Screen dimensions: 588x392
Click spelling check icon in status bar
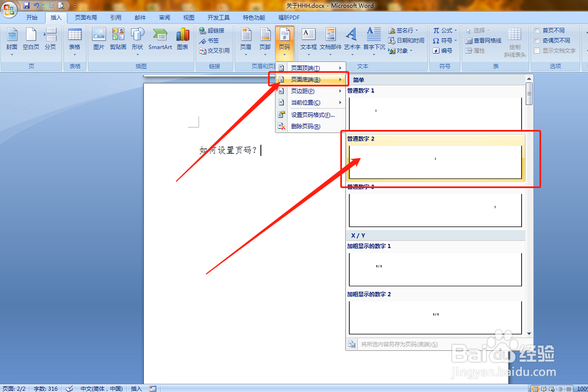[x=69, y=389]
